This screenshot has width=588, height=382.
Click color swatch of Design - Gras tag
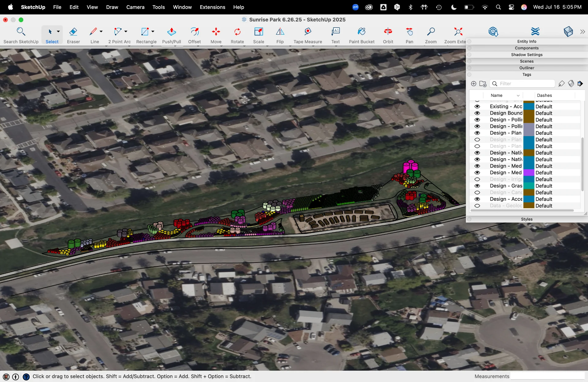529,186
